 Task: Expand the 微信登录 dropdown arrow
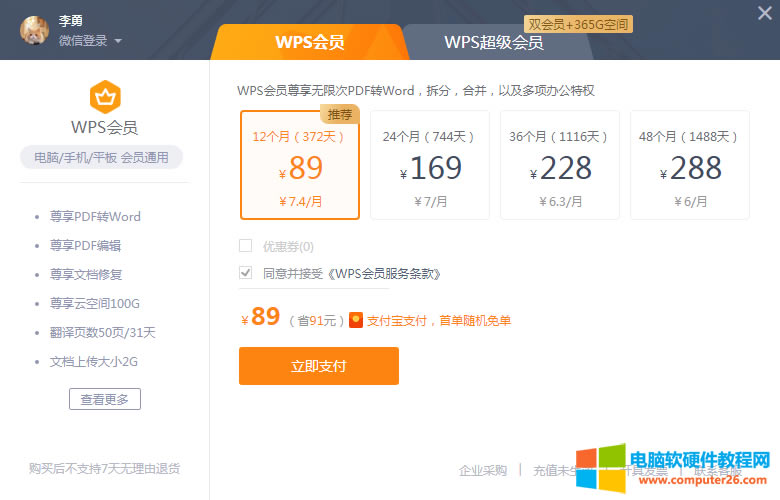(x=118, y=42)
